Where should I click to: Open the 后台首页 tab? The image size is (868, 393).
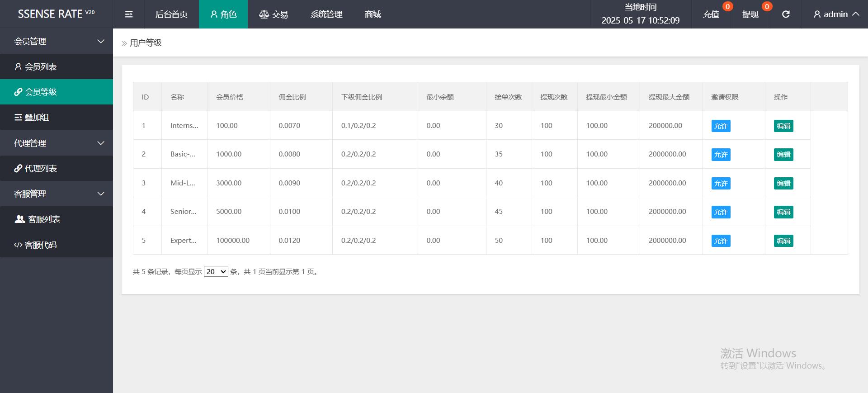coord(171,14)
